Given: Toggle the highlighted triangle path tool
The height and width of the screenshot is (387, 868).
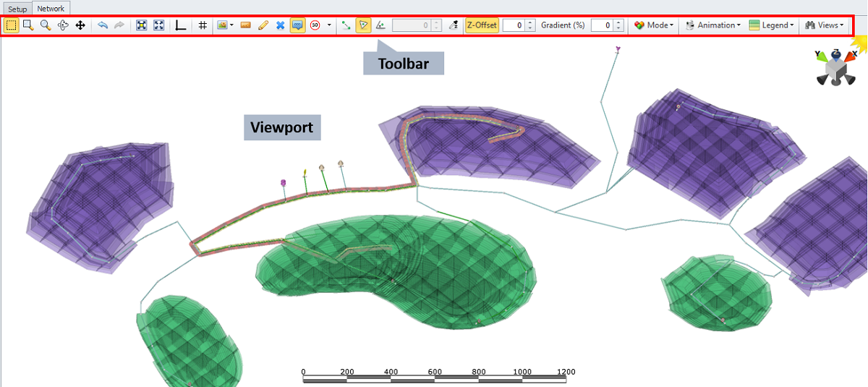Looking at the screenshot, I should click(x=363, y=25).
